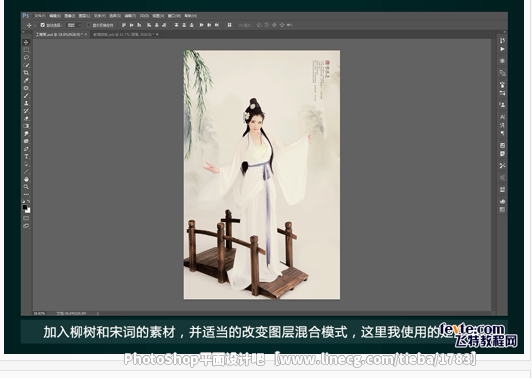Select the History Brush tool
The height and width of the screenshot is (378, 532).
click(26, 111)
